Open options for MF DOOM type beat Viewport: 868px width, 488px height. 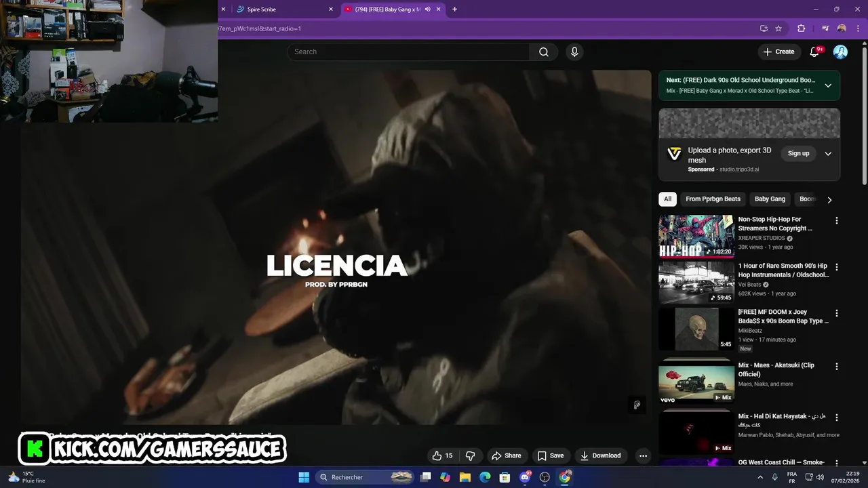(x=837, y=313)
